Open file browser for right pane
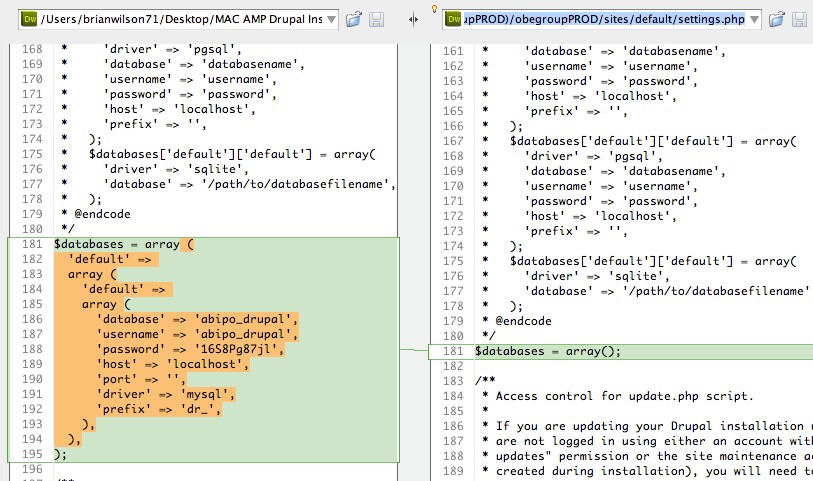Viewport: 813px width, 481px height. pyautogui.click(x=777, y=20)
